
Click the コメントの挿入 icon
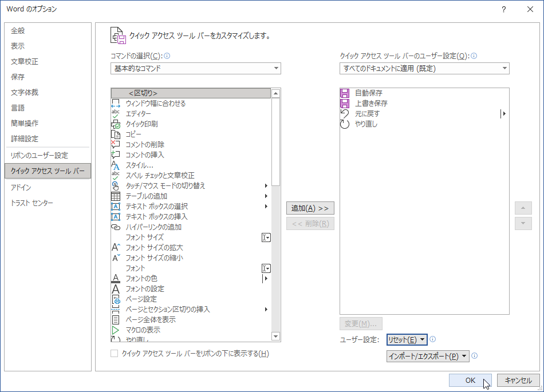[x=116, y=155]
